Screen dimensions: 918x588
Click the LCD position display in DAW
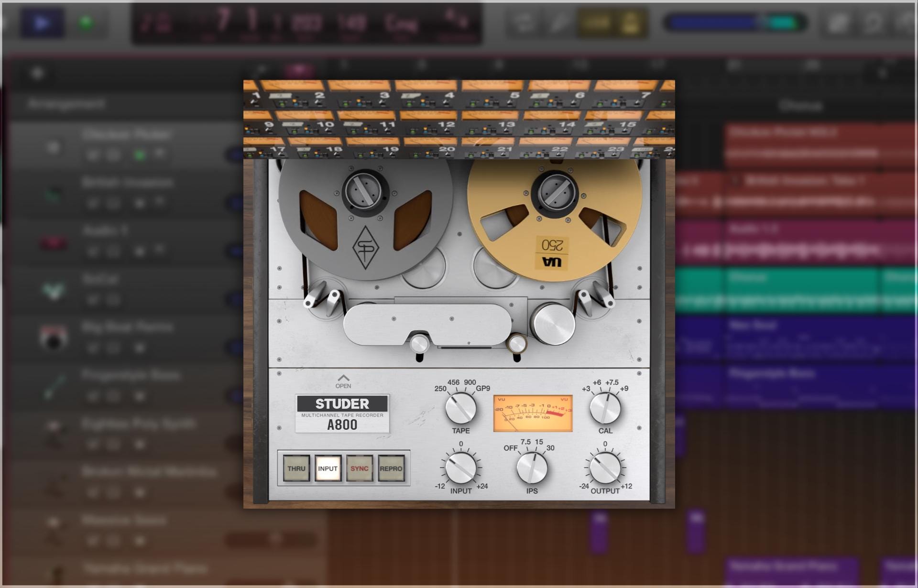click(x=306, y=23)
